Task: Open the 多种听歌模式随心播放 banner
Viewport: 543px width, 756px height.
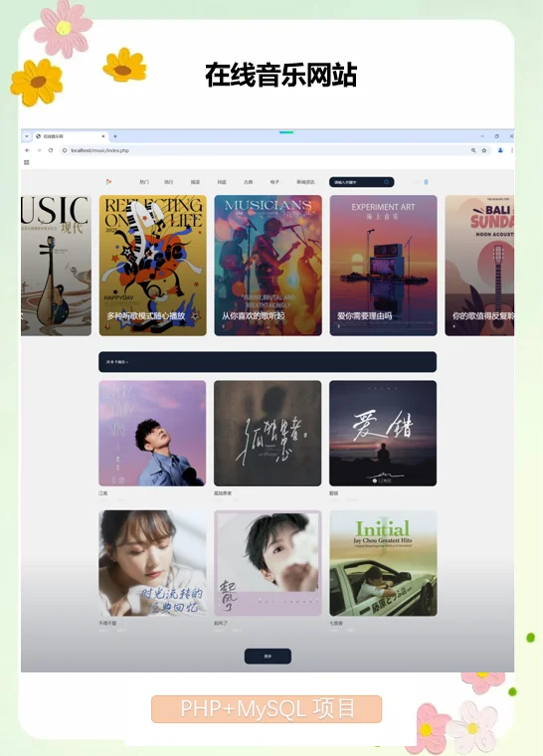Action: point(153,266)
